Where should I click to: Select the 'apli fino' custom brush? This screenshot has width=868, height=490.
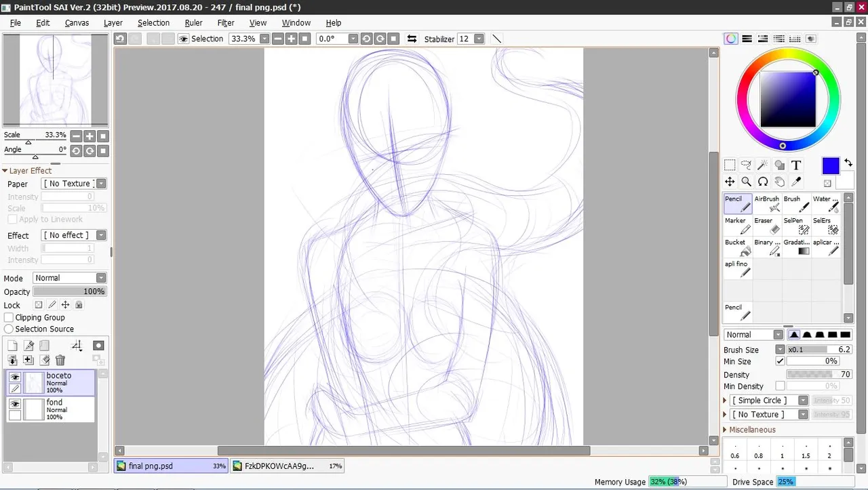coord(738,269)
